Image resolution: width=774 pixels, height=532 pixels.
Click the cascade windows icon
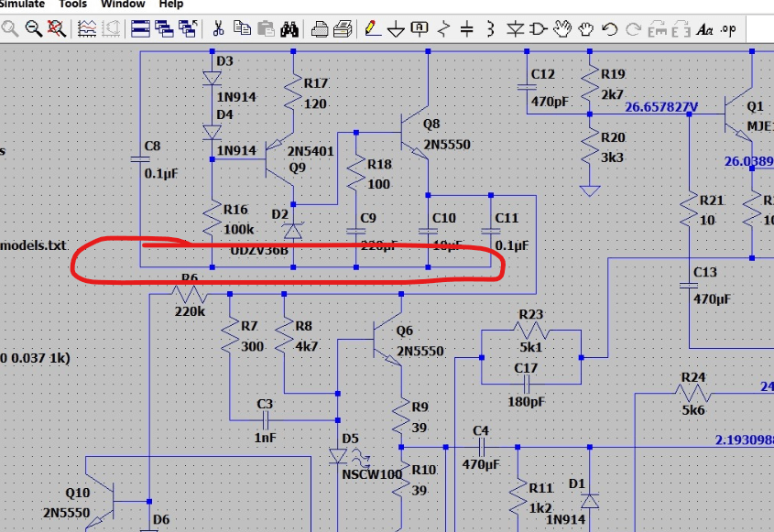164,29
